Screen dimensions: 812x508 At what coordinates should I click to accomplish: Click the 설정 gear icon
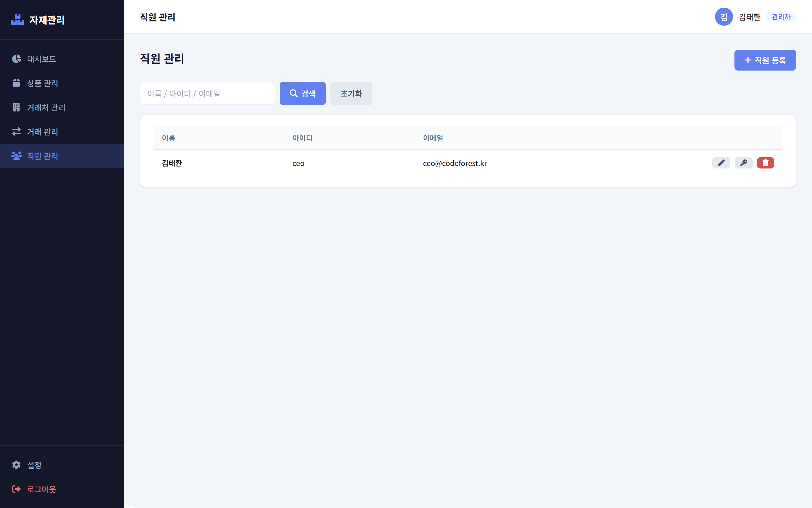click(16, 465)
